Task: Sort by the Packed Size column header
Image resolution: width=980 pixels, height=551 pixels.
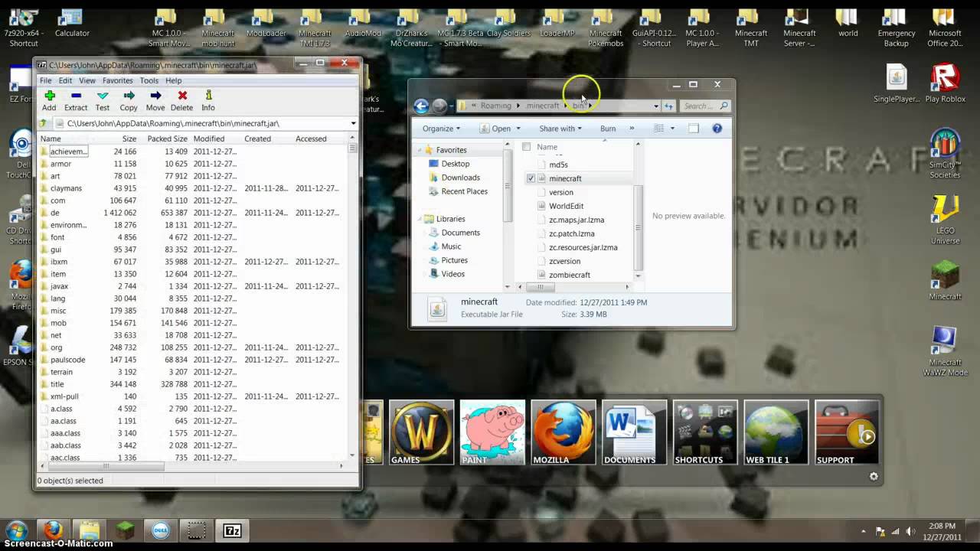Action: [167, 139]
